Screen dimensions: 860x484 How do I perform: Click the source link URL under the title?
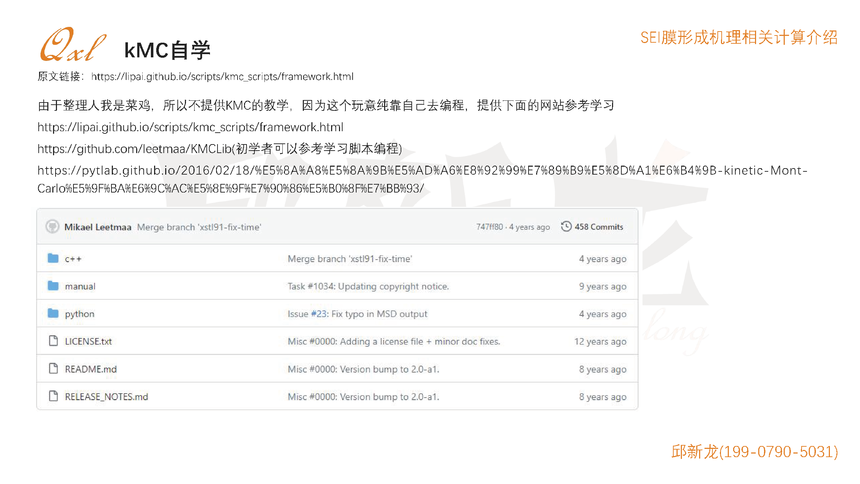point(222,76)
